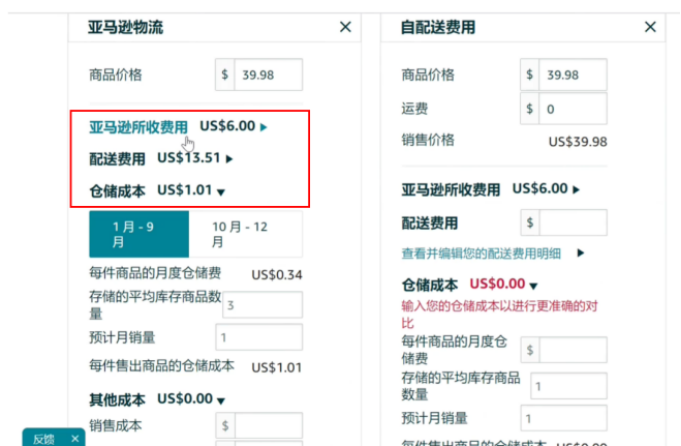Click the 自配送费用 panel title
The image size is (681, 446).
click(438, 27)
